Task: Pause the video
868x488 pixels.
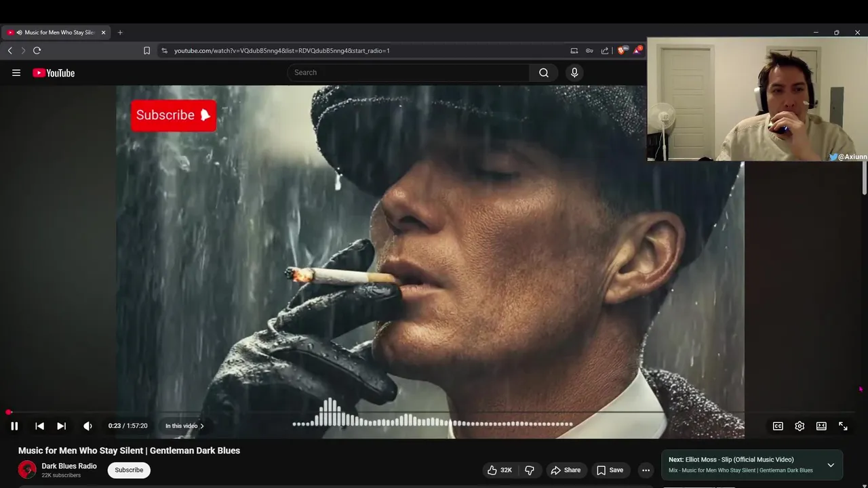Action: [14, 426]
